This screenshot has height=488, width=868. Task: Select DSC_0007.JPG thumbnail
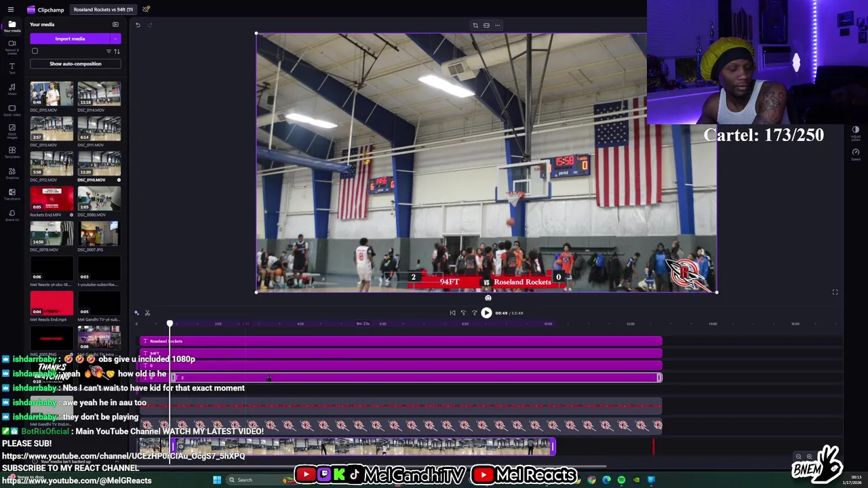click(99, 233)
